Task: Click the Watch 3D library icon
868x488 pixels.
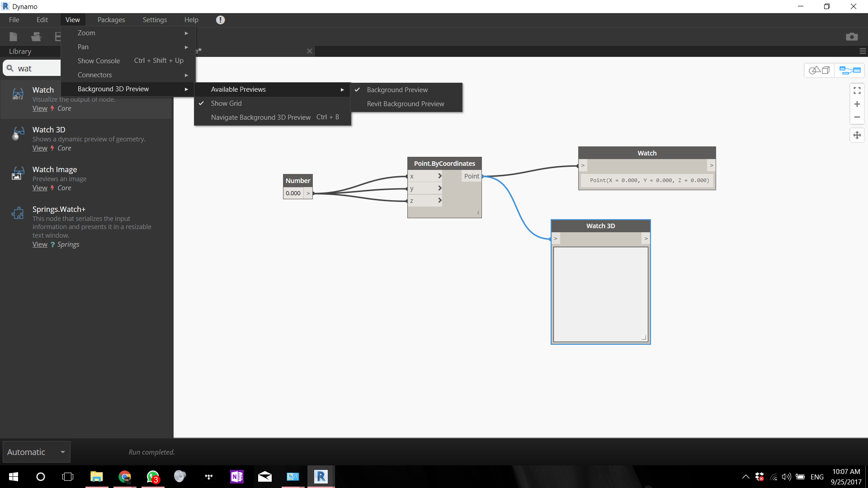Action: [x=18, y=133]
